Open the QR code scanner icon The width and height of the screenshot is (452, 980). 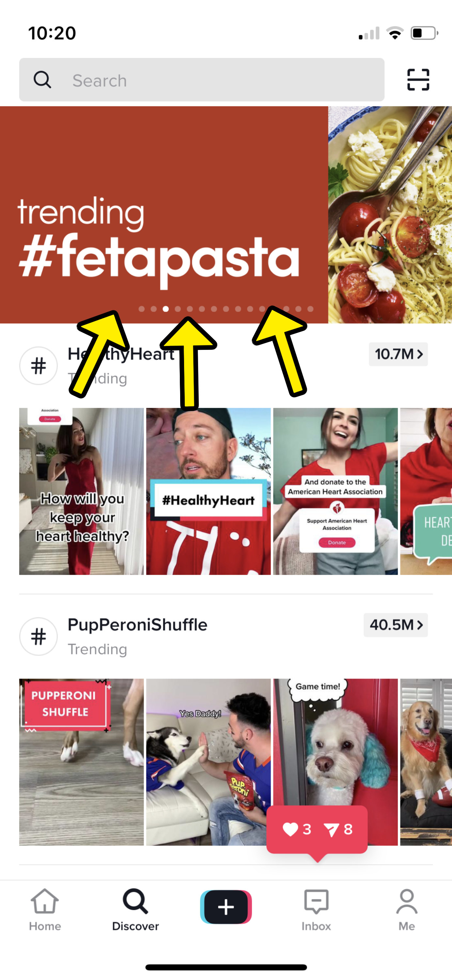pos(418,80)
